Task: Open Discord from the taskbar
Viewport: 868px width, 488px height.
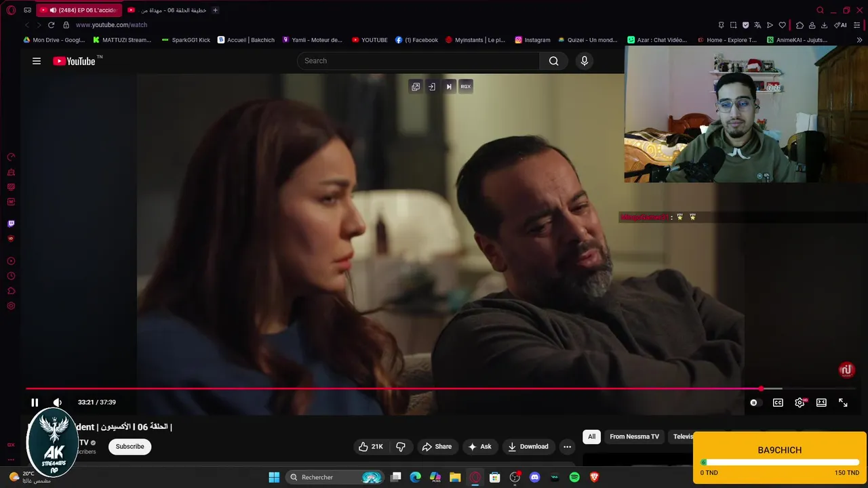Action: [535, 477]
